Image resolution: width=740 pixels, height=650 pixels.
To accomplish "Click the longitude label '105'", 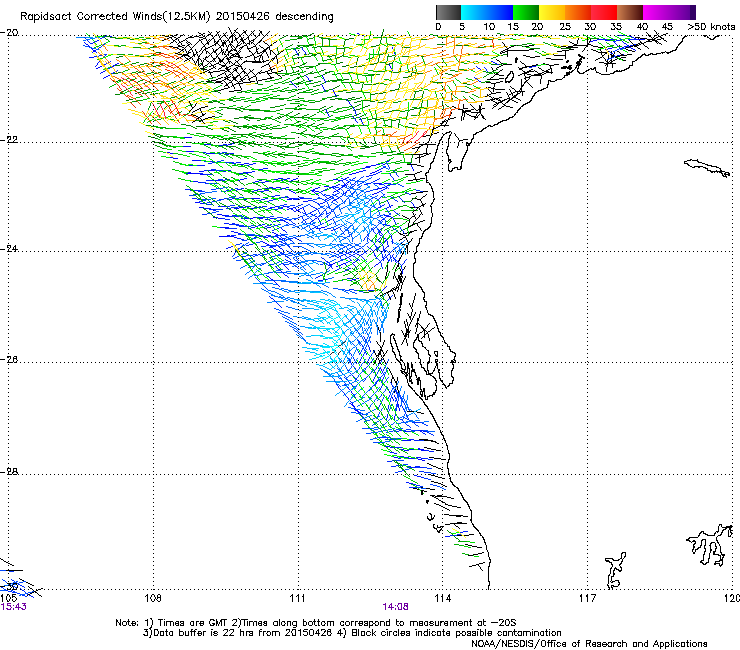I will coord(8,598).
